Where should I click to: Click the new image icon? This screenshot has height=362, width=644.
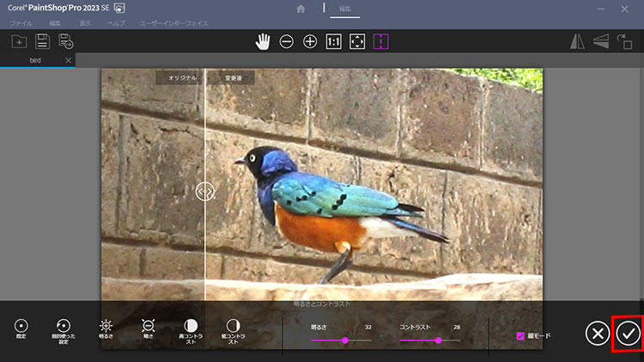pyautogui.click(x=19, y=41)
